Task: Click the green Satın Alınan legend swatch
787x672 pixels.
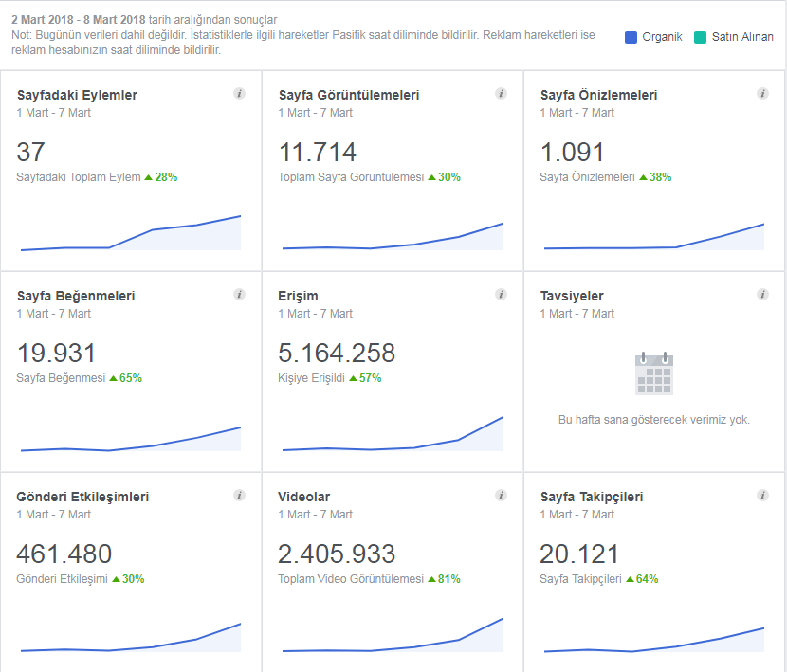Action: point(700,37)
